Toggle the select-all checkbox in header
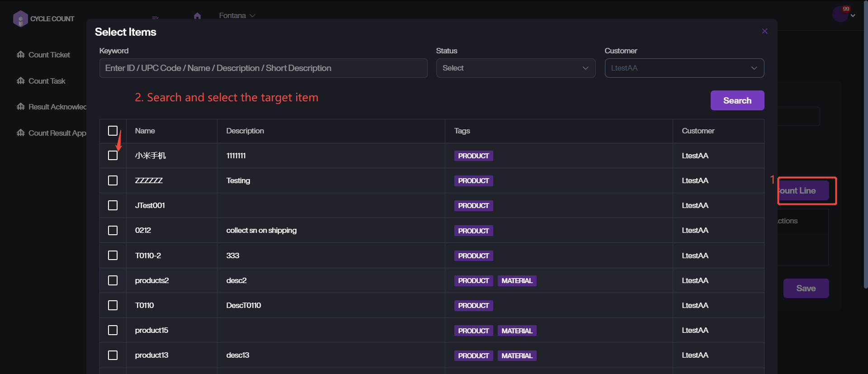The height and width of the screenshot is (374, 868). tap(113, 131)
